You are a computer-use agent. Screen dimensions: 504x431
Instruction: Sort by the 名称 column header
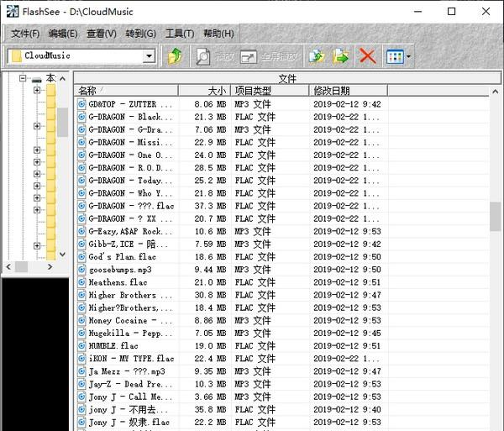coord(126,91)
